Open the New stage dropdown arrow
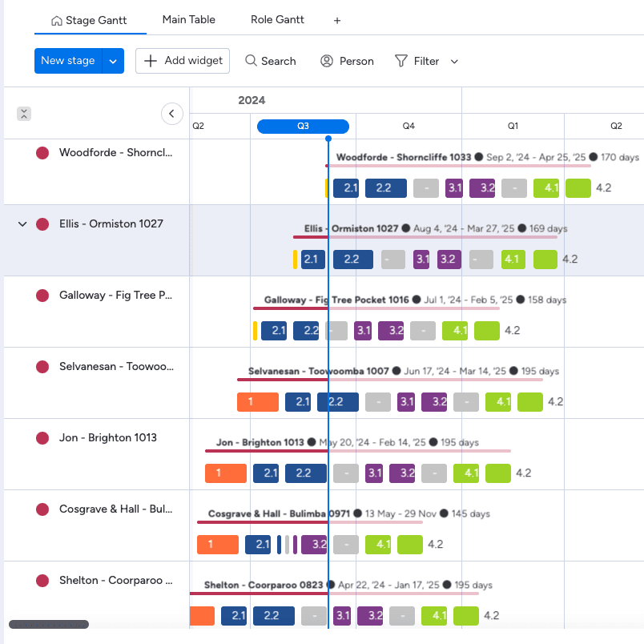 click(x=113, y=60)
